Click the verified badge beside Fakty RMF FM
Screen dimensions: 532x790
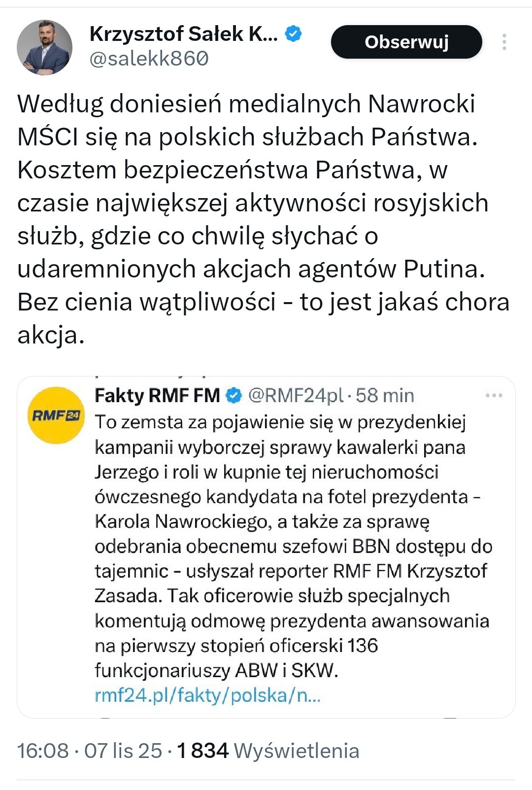pos(234,395)
